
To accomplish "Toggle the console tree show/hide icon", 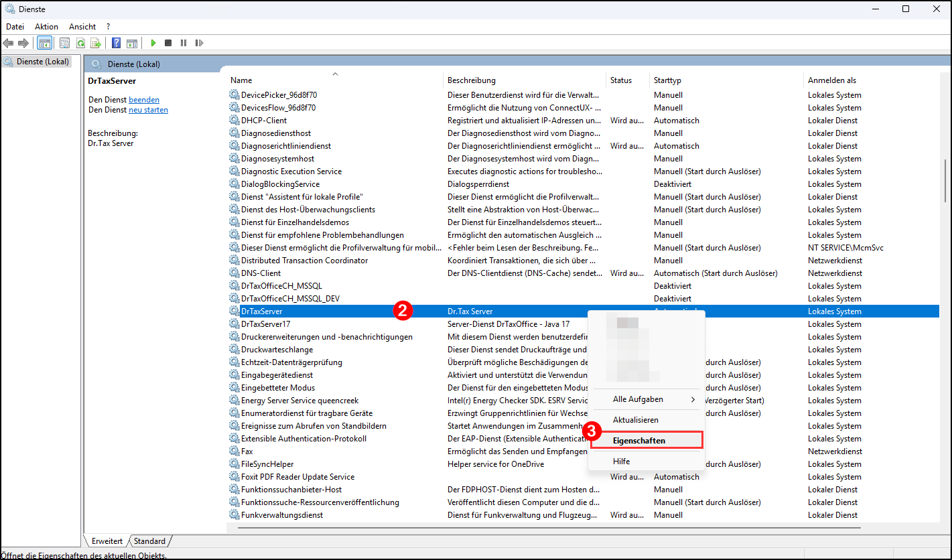I will pos(44,43).
